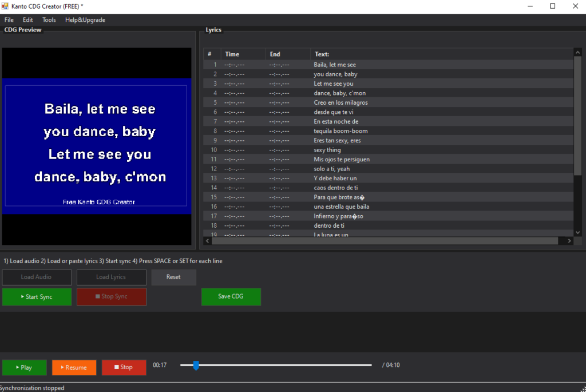Screen dimensions: 586x392
Task: Open the Edit menu
Action: tap(28, 20)
